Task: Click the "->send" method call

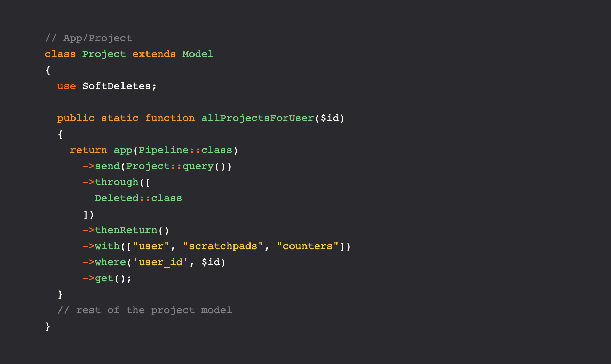Action: 101,166
